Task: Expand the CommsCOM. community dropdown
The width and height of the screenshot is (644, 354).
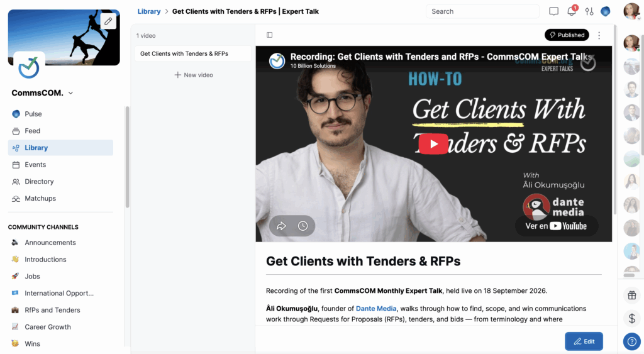Action: coord(42,93)
